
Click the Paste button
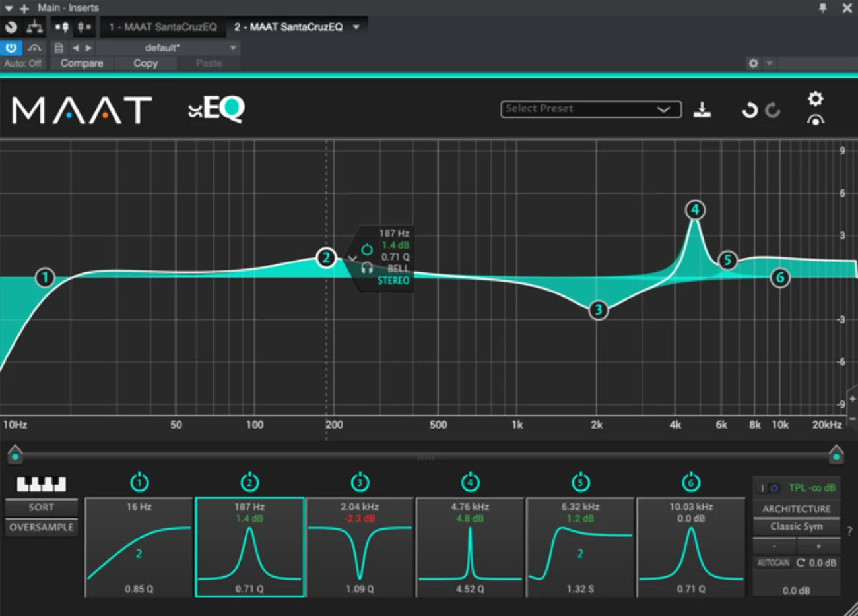click(209, 63)
